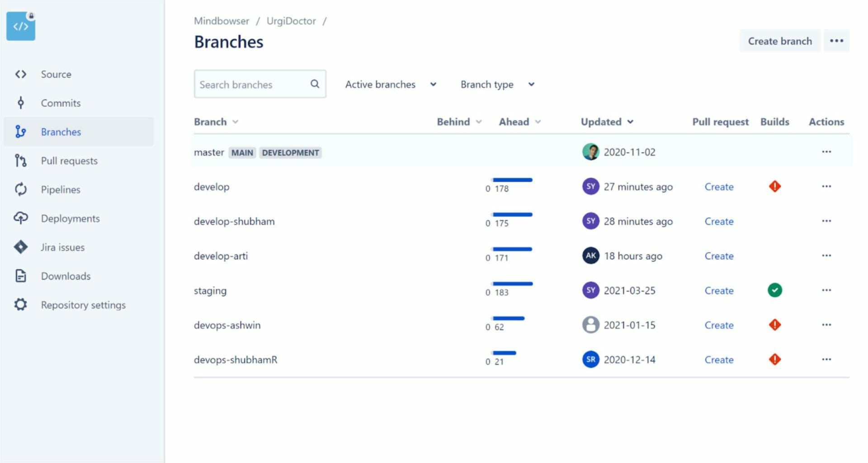The width and height of the screenshot is (868, 463).
Task: Open failed build status for devops-shubhamR
Action: pyautogui.click(x=775, y=359)
